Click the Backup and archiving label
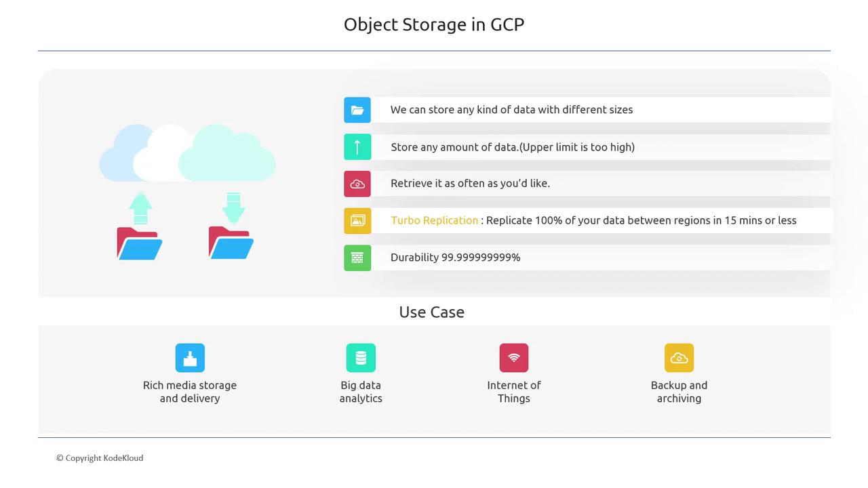Image resolution: width=868 pixels, height=488 pixels. (x=679, y=392)
